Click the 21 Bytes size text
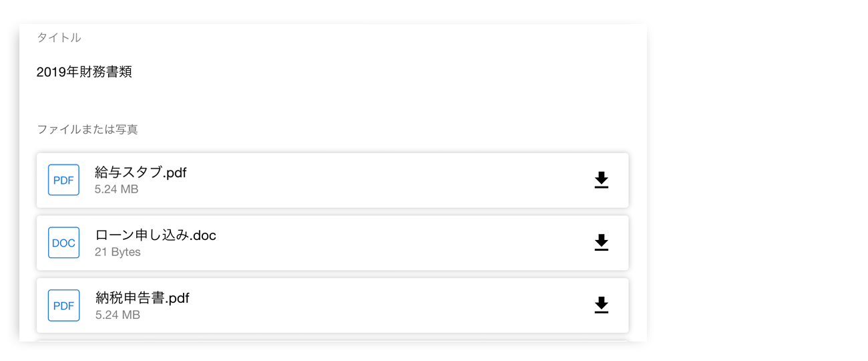This screenshot has width=868, height=361. pyautogui.click(x=118, y=252)
